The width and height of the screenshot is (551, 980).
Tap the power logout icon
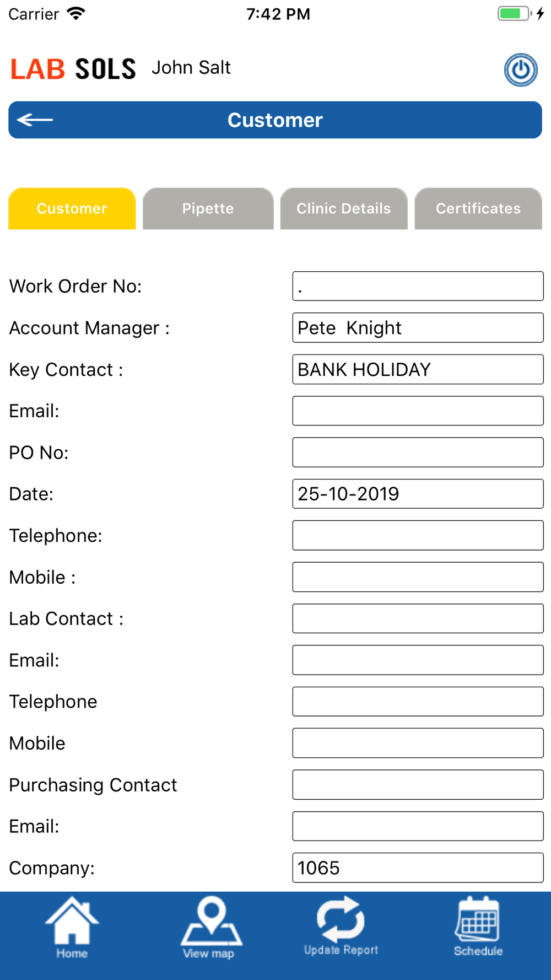point(521,70)
